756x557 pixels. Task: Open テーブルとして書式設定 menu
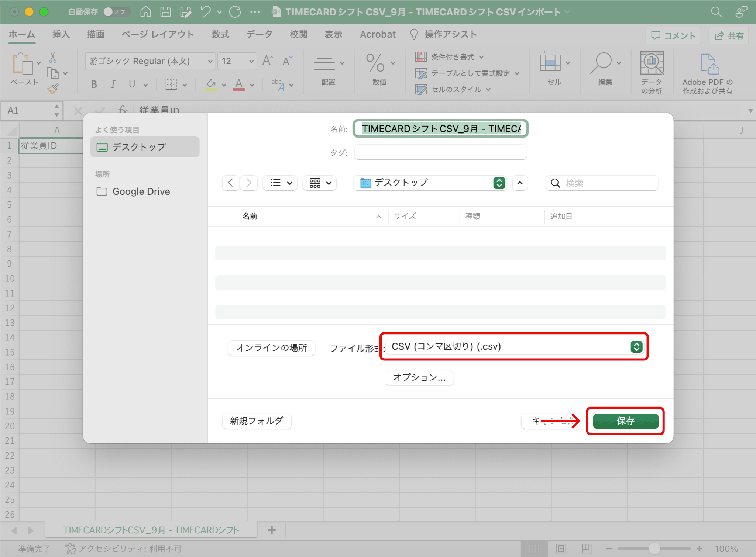pyautogui.click(x=467, y=73)
